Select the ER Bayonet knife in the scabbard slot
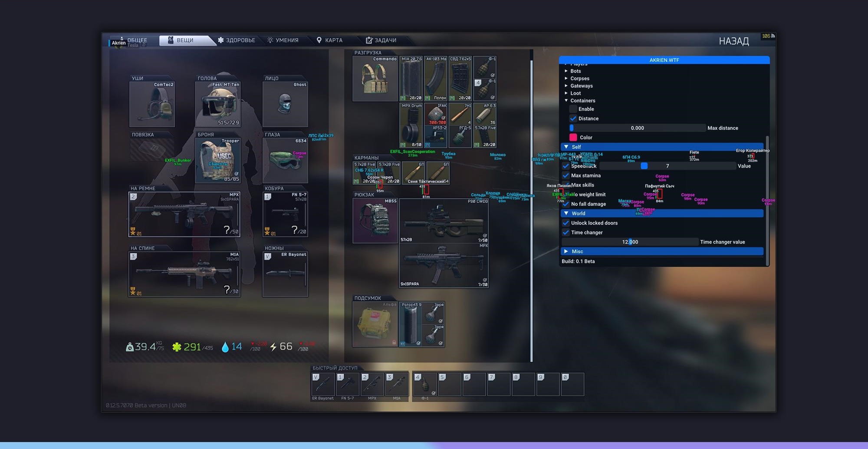Viewport: 868px width, 449px height. click(285, 274)
